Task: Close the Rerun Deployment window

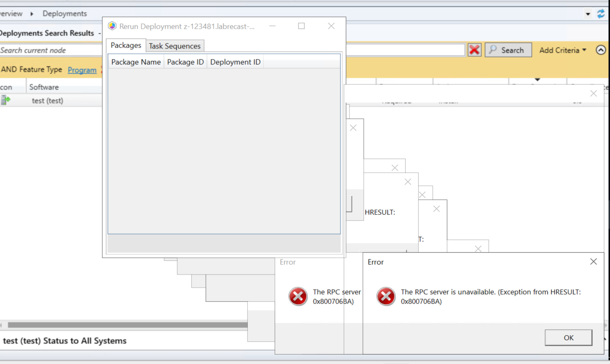Action: click(x=331, y=26)
